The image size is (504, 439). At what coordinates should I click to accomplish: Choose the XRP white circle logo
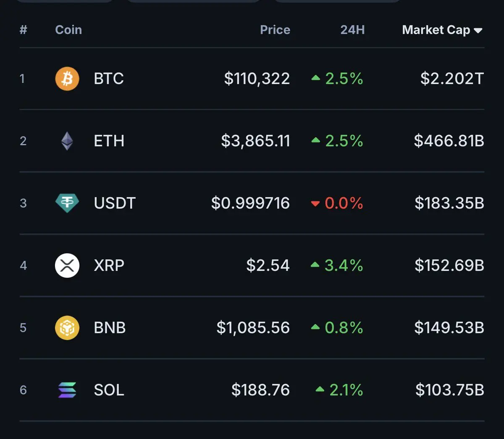pos(67,266)
